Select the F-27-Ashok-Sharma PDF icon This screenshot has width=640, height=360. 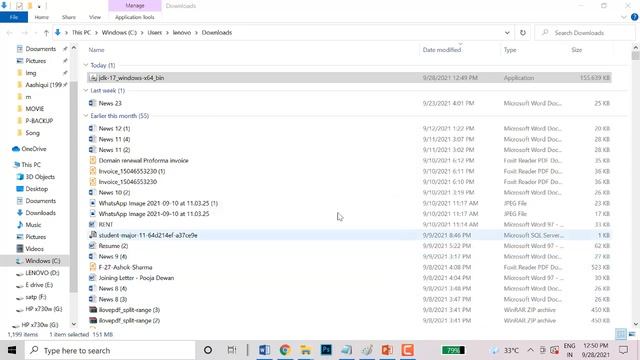93,267
